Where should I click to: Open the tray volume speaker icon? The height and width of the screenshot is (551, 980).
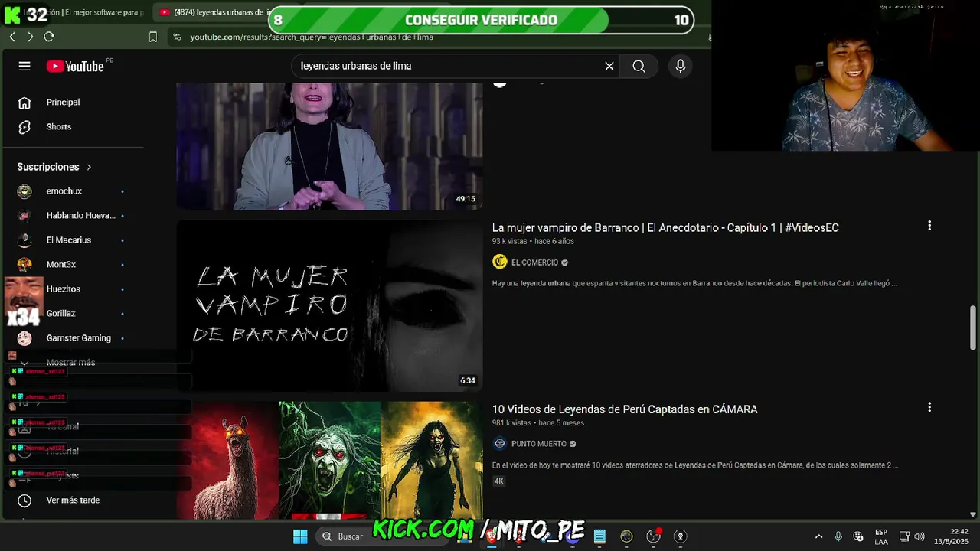pyautogui.click(x=920, y=536)
